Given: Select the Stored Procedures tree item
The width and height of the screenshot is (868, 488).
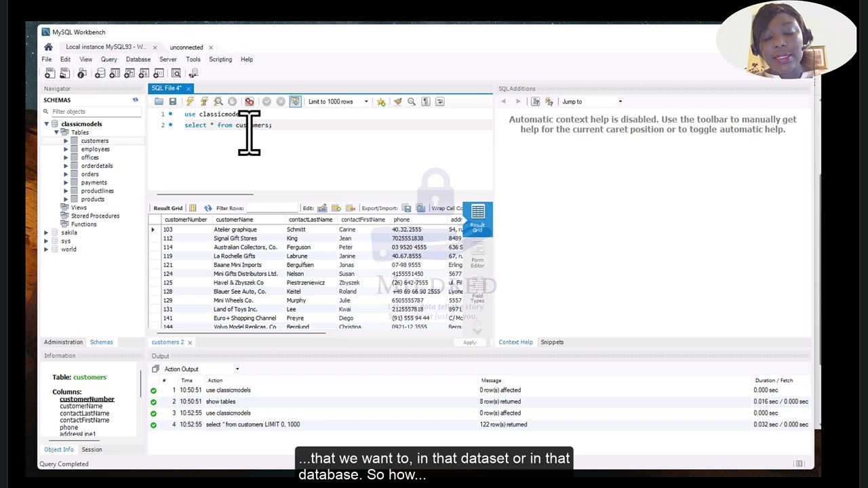Looking at the screenshot, I should 95,216.
